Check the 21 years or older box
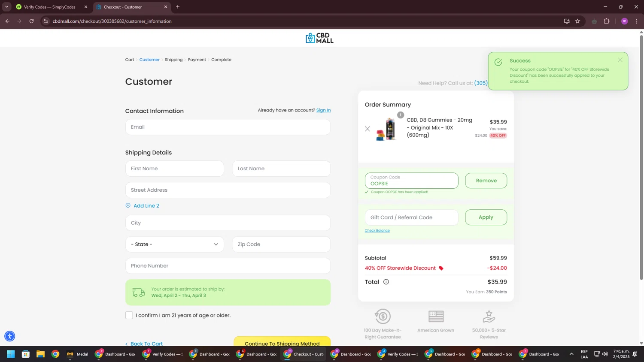Screen dimensions: 644x362 click(129, 315)
